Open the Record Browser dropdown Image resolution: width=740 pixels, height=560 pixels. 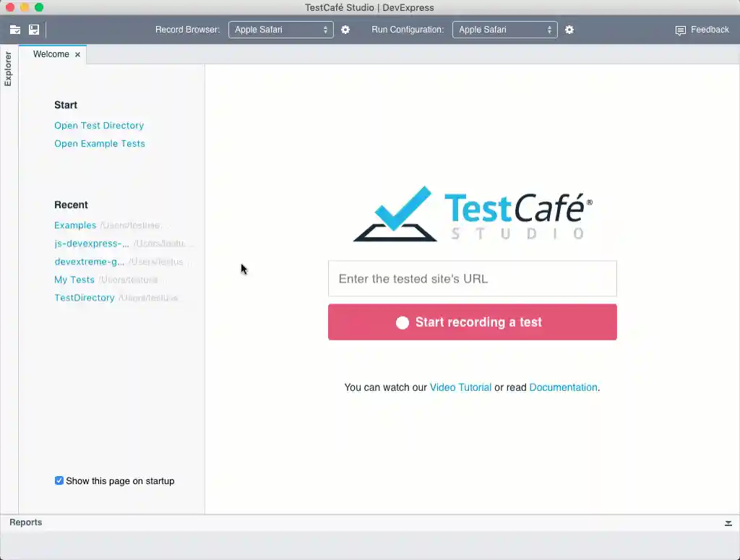pos(280,30)
